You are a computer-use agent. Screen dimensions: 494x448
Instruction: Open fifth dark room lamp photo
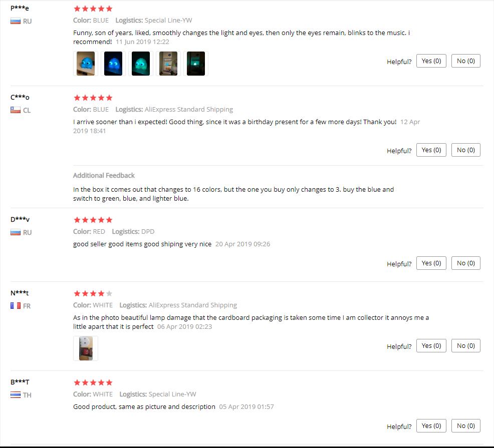(196, 64)
